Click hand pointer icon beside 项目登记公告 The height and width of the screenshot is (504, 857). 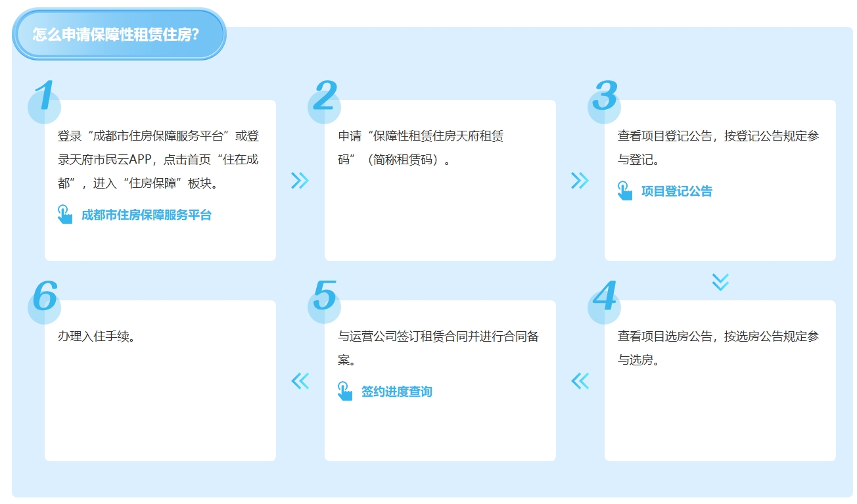pos(624,191)
